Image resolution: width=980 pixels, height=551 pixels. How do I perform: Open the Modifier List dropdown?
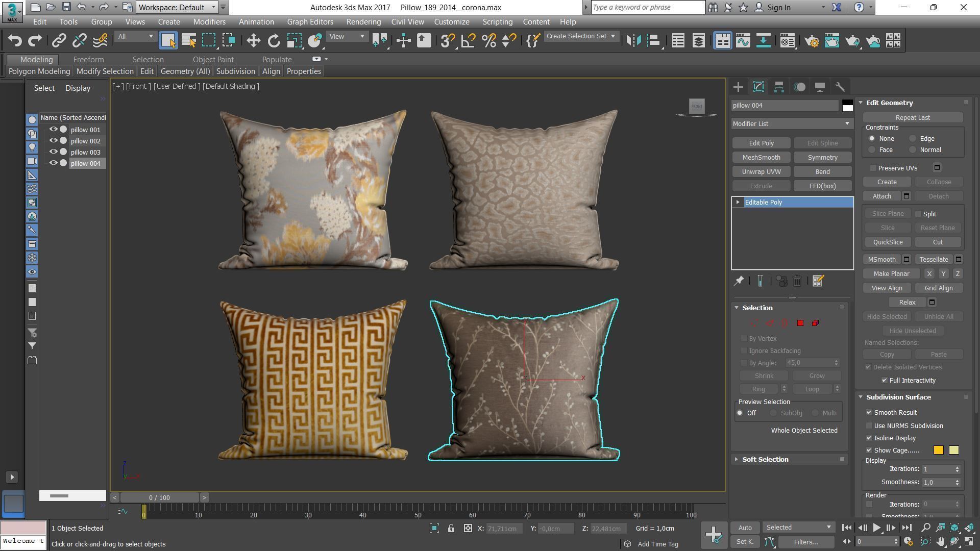click(x=792, y=123)
